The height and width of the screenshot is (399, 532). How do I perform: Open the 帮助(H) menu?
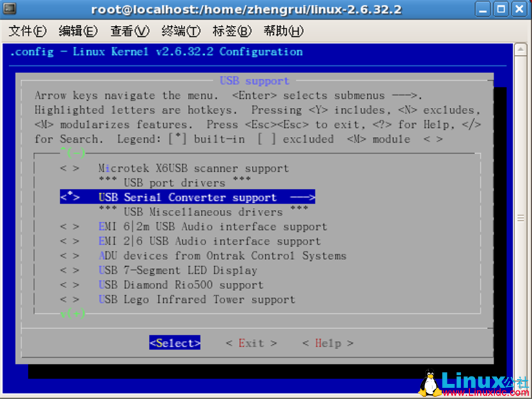[x=283, y=31]
